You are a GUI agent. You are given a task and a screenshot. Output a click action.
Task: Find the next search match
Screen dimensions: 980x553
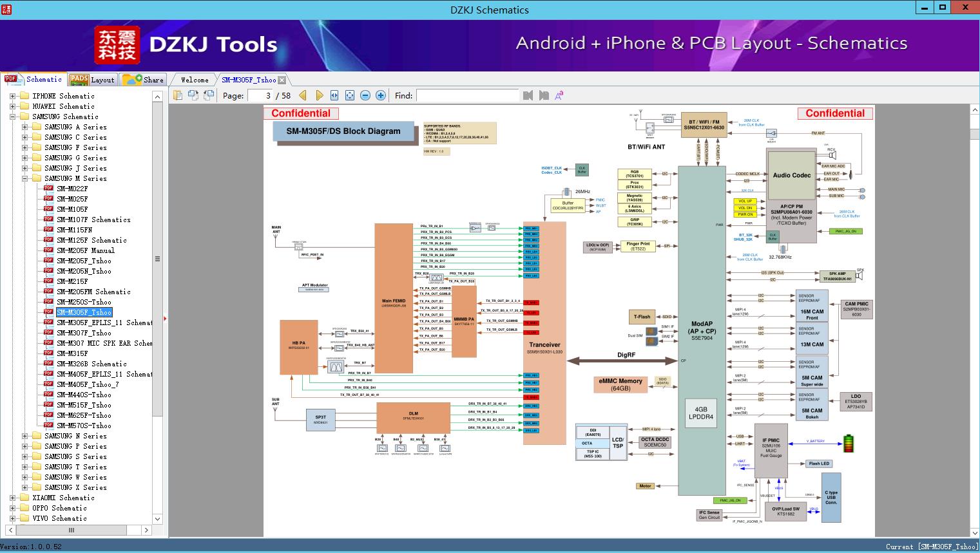544,95
